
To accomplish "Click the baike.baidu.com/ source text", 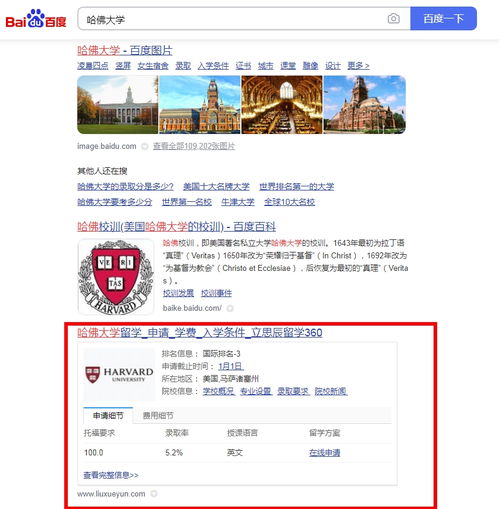I will click(192, 308).
